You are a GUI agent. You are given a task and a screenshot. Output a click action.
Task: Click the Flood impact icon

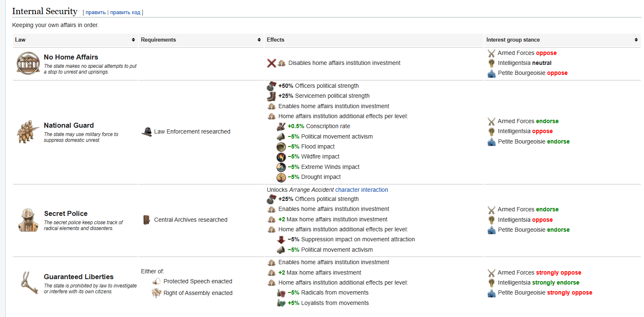tap(281, 147)
